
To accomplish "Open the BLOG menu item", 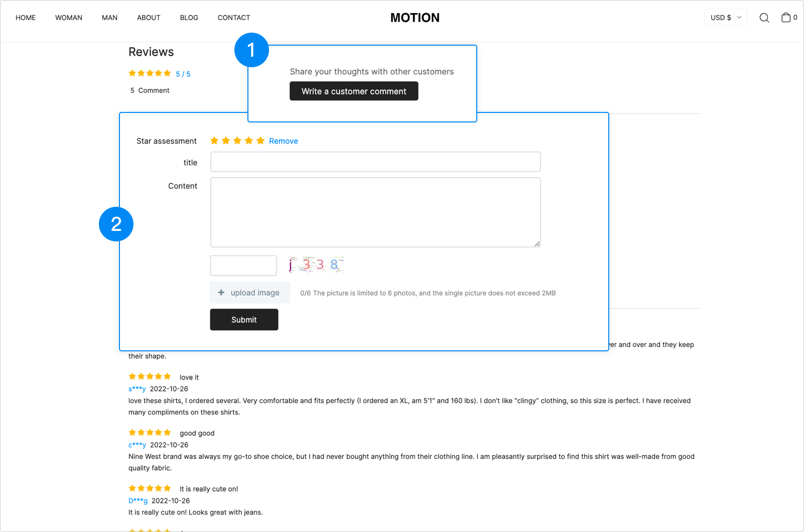I will pos(189,18).
